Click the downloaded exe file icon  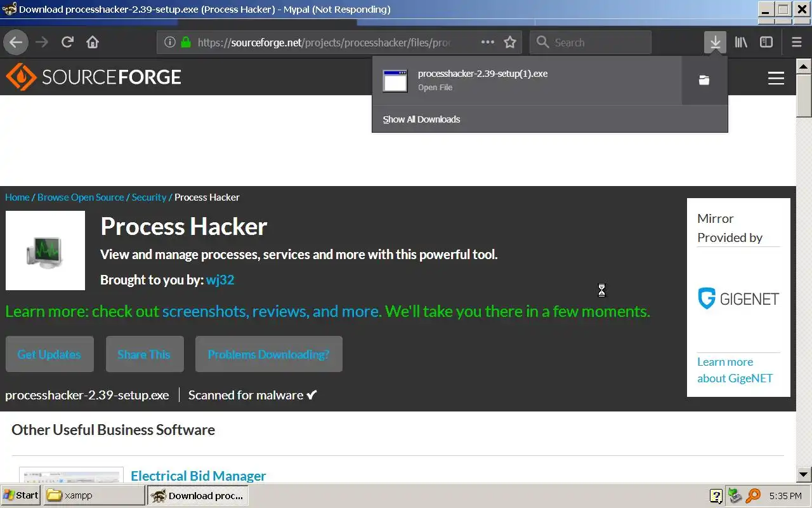(395, 81)
